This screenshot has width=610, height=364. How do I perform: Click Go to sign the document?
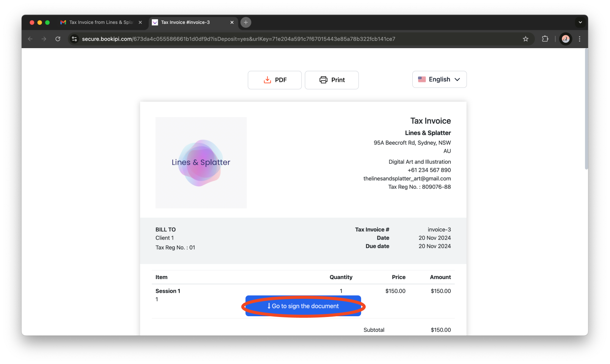303,306
